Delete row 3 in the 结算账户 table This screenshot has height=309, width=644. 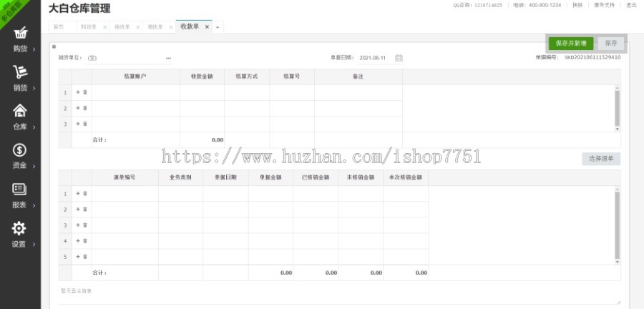click(85, 124)
